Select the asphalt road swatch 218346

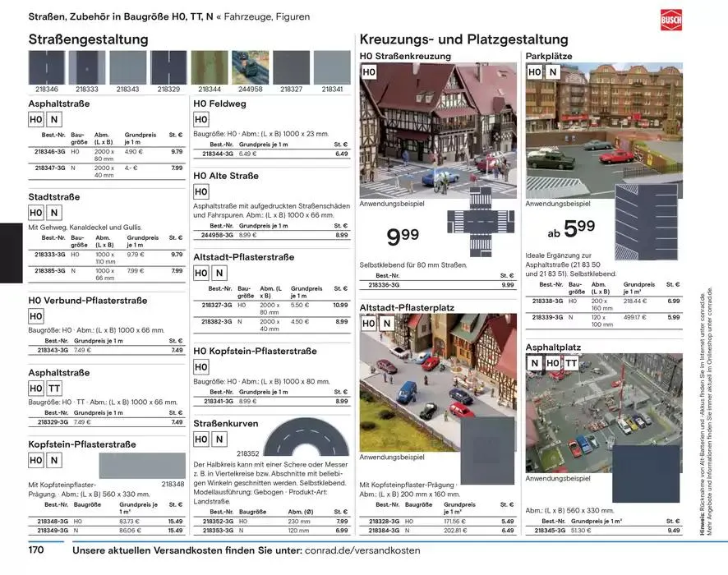[x=48, y=67]
